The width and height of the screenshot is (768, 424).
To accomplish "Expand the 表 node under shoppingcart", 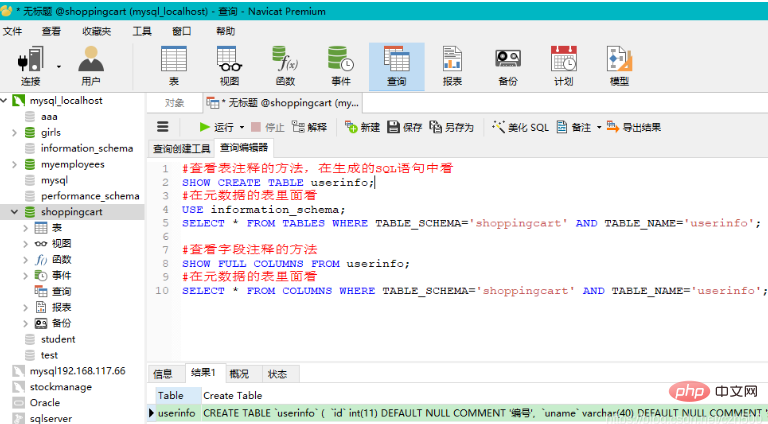I will click(25, 228).
